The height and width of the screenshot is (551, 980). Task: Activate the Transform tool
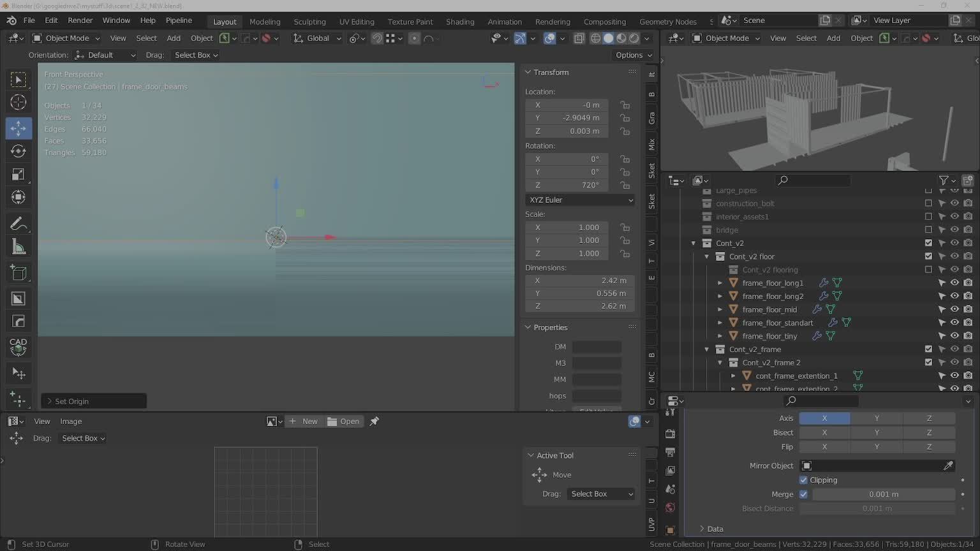(18, 198)
